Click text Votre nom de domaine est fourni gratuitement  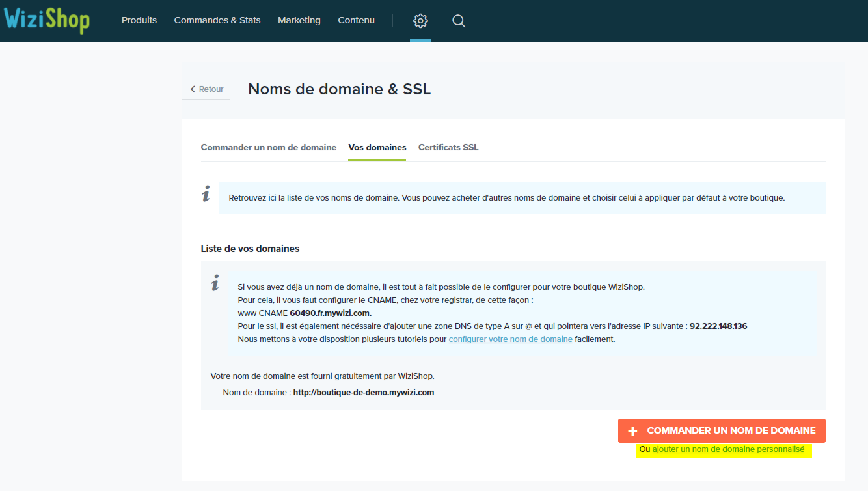tap(322, 376)
